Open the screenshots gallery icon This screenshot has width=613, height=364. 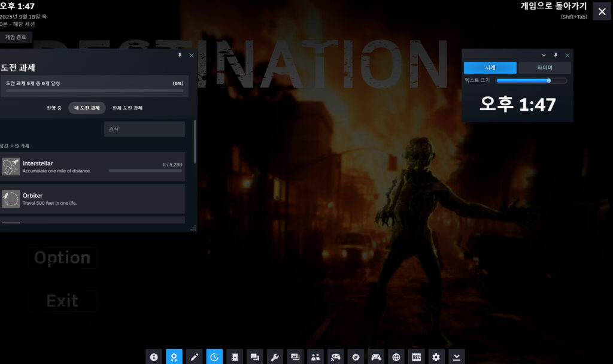(295, 357)
